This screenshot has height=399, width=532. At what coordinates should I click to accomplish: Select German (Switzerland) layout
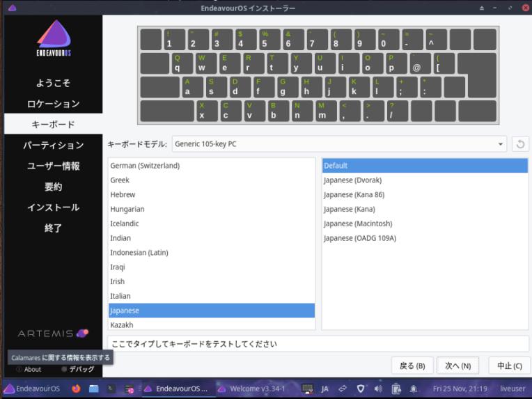(212, 166)
